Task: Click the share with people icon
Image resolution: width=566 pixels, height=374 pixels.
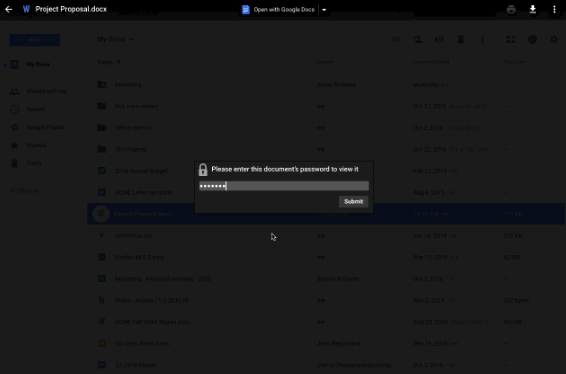Action: [418, 39]
